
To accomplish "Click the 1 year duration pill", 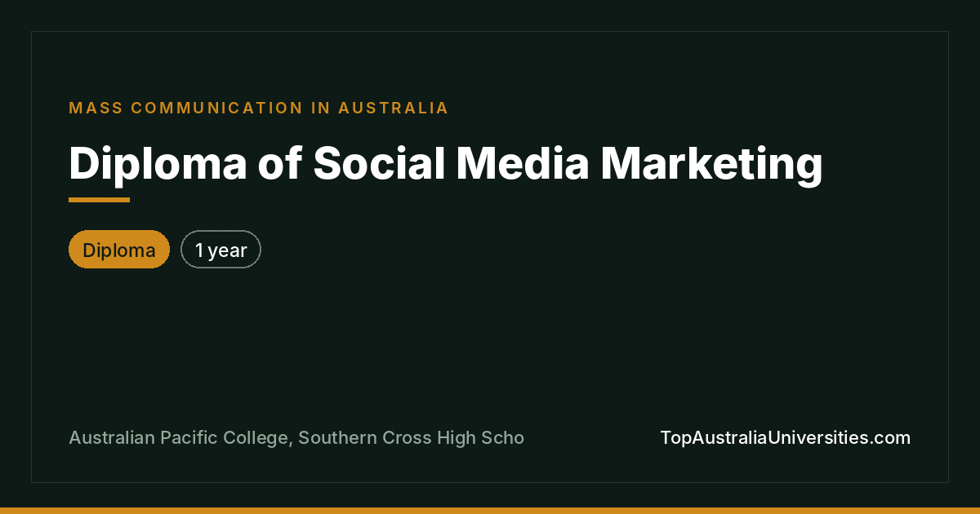I will pyautogui.click(x=220, y=250).
